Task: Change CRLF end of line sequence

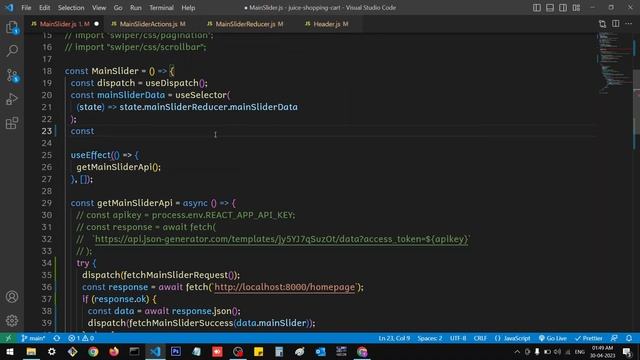Action: point(480,338)
